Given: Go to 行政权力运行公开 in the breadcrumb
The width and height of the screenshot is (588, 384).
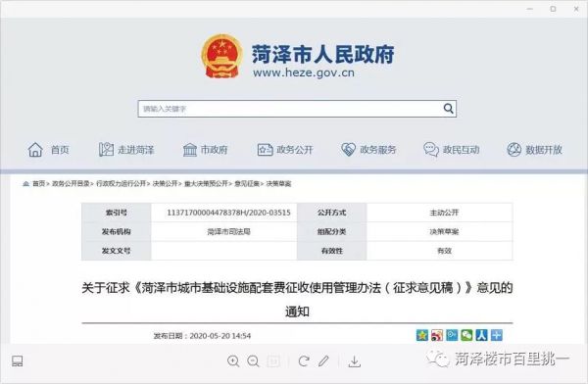Looking at the screenshot, I should click(x=122, y=184).
